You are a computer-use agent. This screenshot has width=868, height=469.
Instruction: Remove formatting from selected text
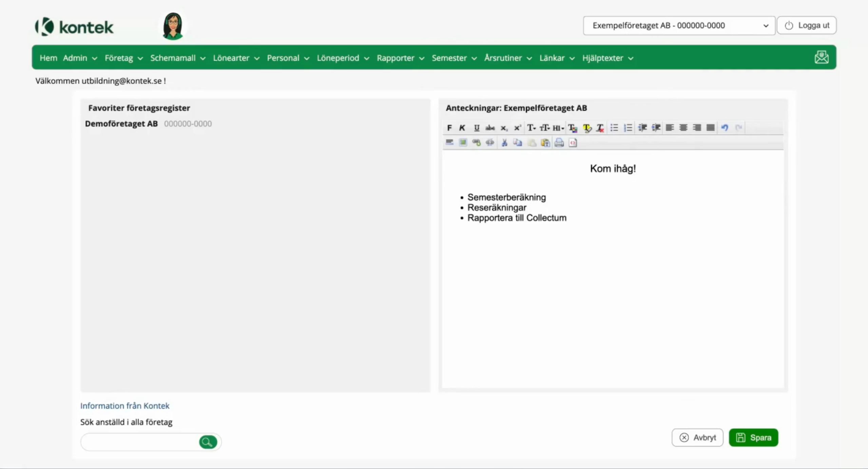(x=600, y=128)
